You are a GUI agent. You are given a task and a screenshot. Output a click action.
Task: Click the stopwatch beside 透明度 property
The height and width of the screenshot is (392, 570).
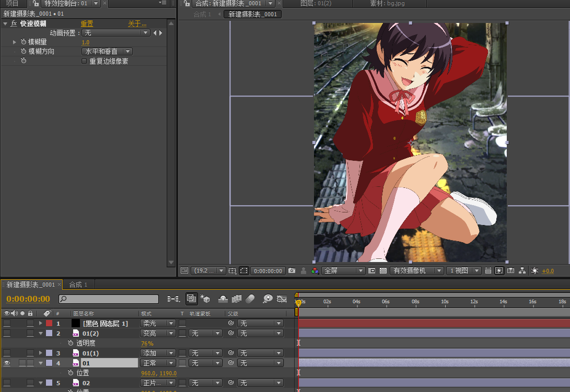71,343
